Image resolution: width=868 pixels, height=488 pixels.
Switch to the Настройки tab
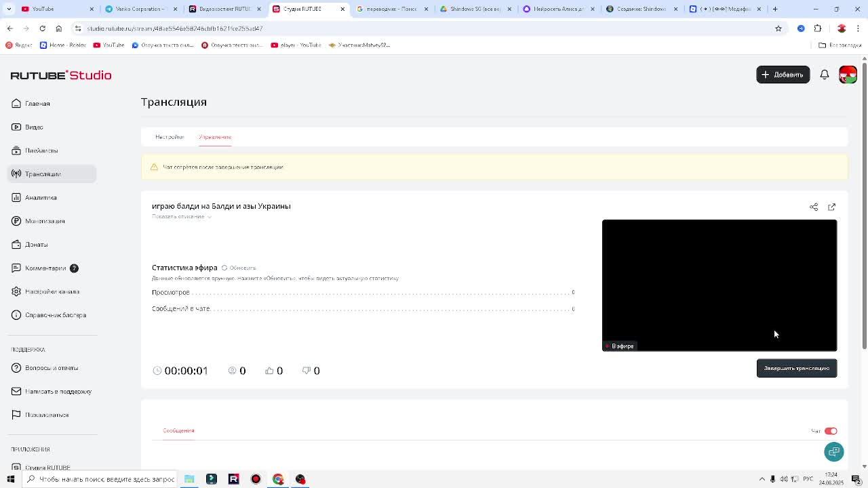170,137
